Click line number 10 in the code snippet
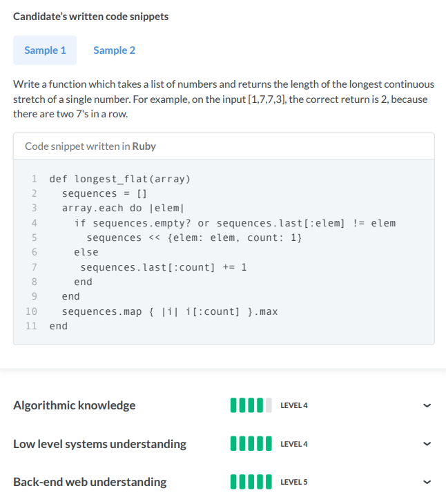This screenshot has height=504, width=446. point(31,311)
